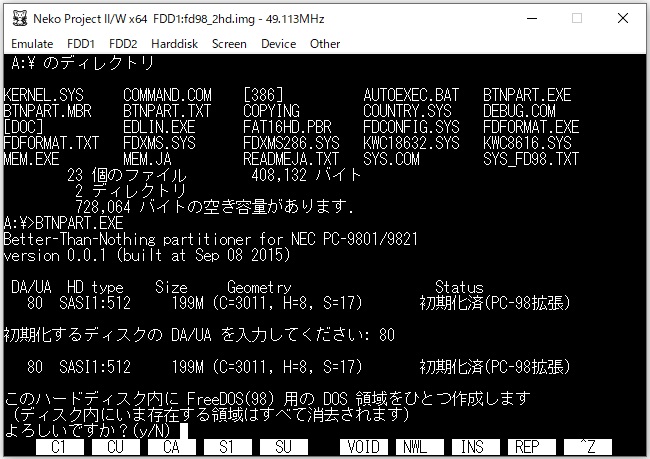Click the FAT16HD.PBR file name

pyautogui.click(x=287, y=127)
